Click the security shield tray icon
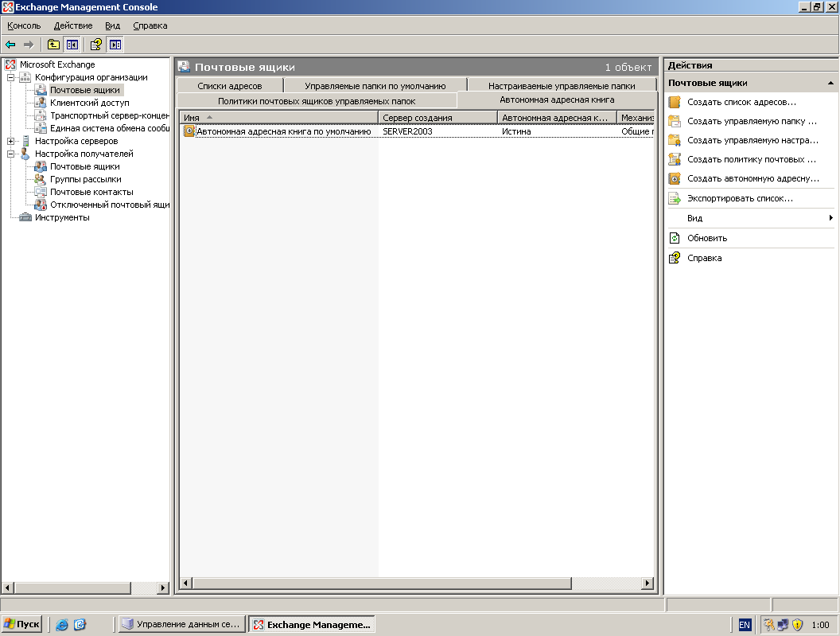This screenshot has height=636, width=840. 798,625
